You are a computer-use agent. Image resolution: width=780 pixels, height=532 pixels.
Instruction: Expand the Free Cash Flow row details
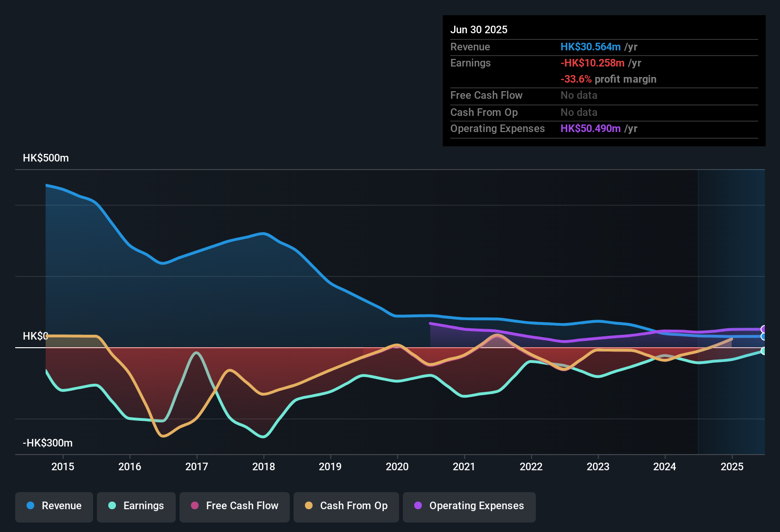(486, 95)
